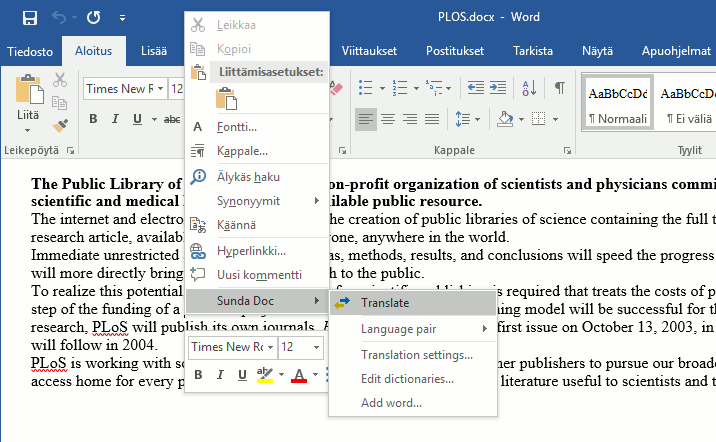Screen dimensions: 716x442
Task: Open the Viittaukset ribbon tab
Action: click(369, 51)
